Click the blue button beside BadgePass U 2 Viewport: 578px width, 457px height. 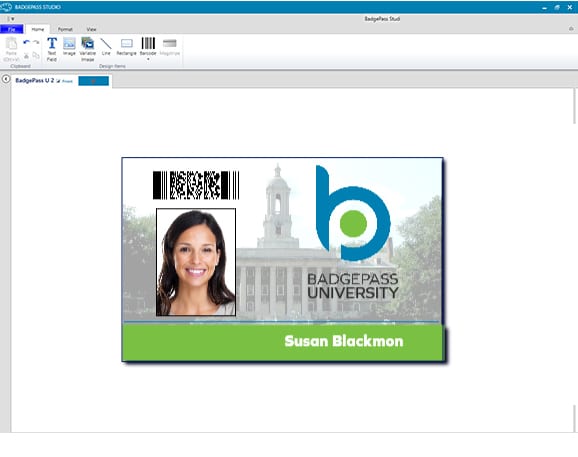pos(94,81)
